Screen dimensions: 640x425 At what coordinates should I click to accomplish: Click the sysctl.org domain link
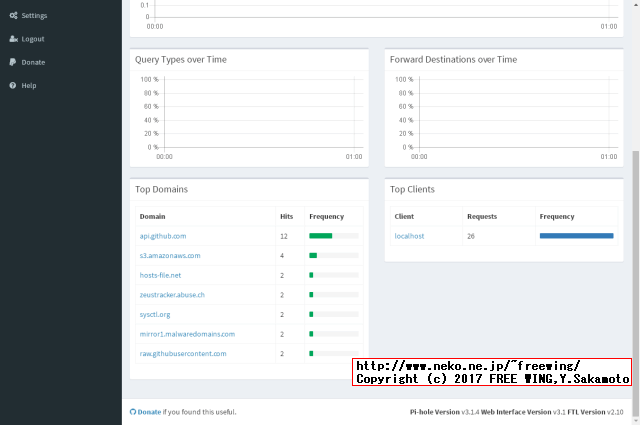pyautogui.click(x=155, y=314)
